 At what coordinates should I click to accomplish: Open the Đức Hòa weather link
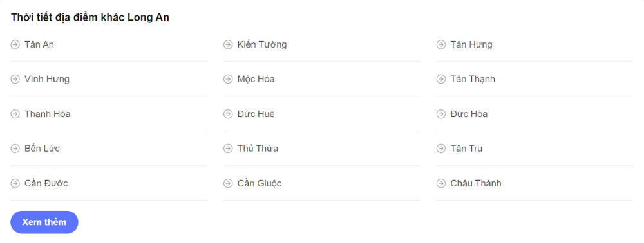(x=469, y=114)
